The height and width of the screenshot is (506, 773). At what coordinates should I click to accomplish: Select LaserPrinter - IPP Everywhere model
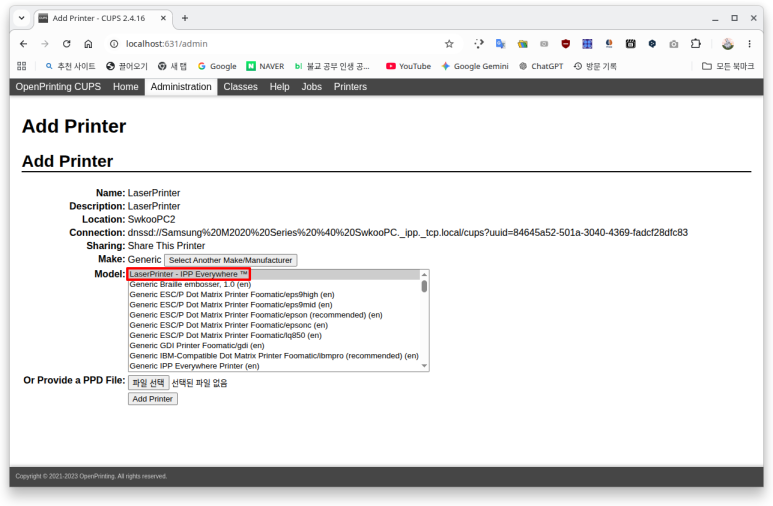[x=274, y=274]
